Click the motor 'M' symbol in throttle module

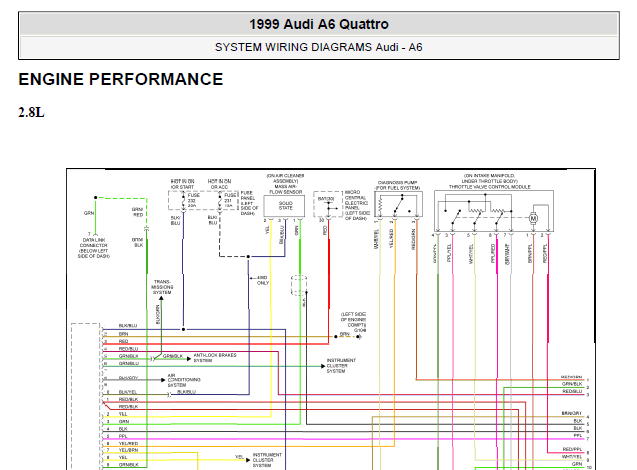coord(533,218)
